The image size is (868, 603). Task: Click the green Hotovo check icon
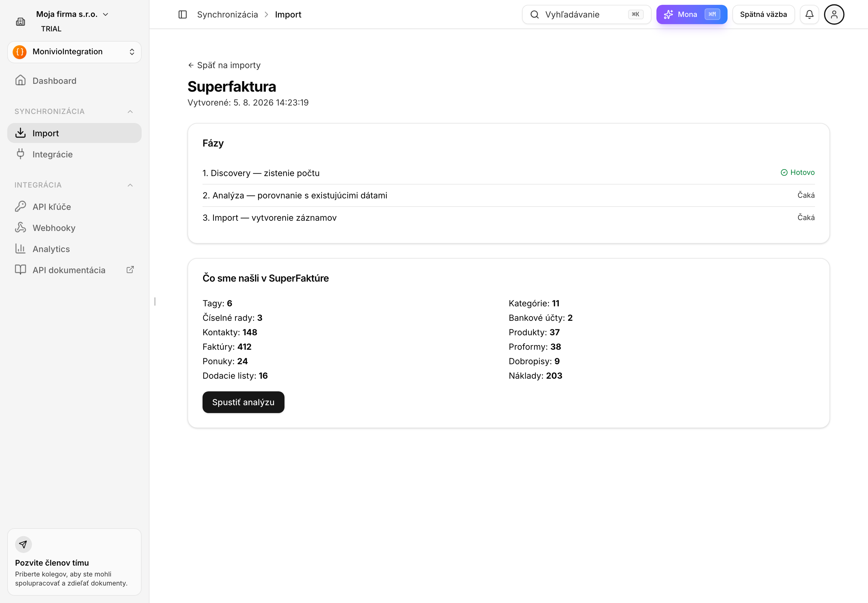click(x=784, y=173)
